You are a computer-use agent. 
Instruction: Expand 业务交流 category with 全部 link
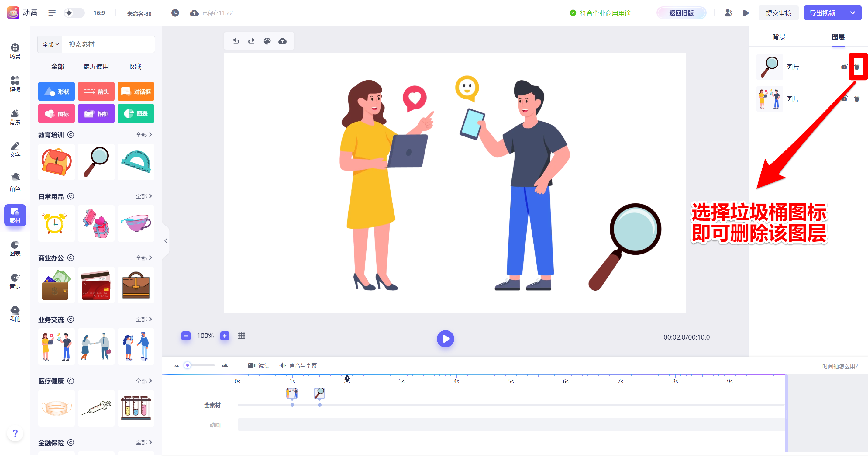(144, 319)
